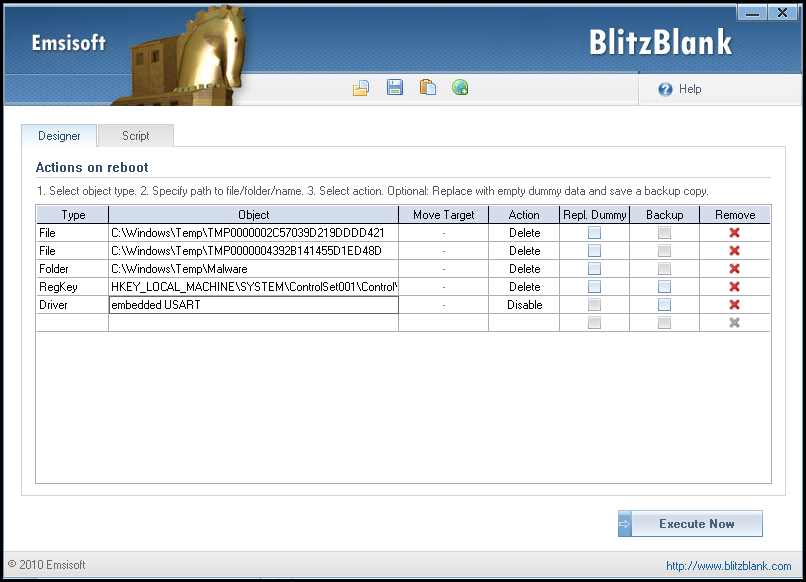
Task: Click Delete action of first File row
Action: tap(524, 232)
